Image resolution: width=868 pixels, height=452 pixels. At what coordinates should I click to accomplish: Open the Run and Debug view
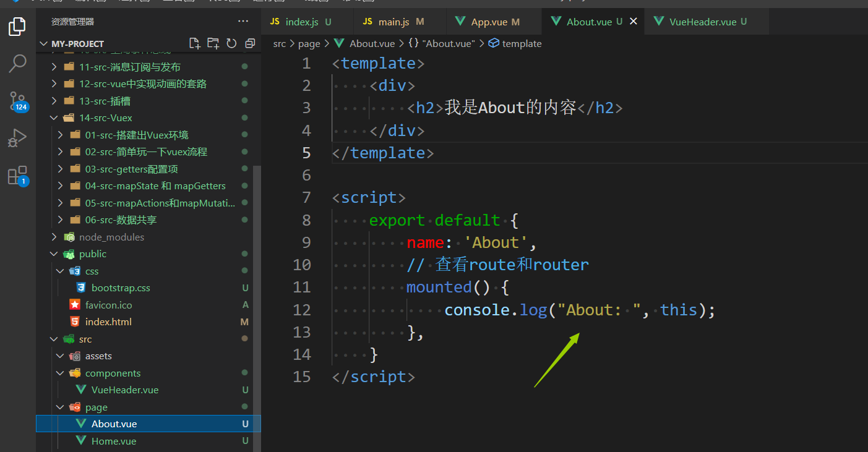tap(17, 139)
